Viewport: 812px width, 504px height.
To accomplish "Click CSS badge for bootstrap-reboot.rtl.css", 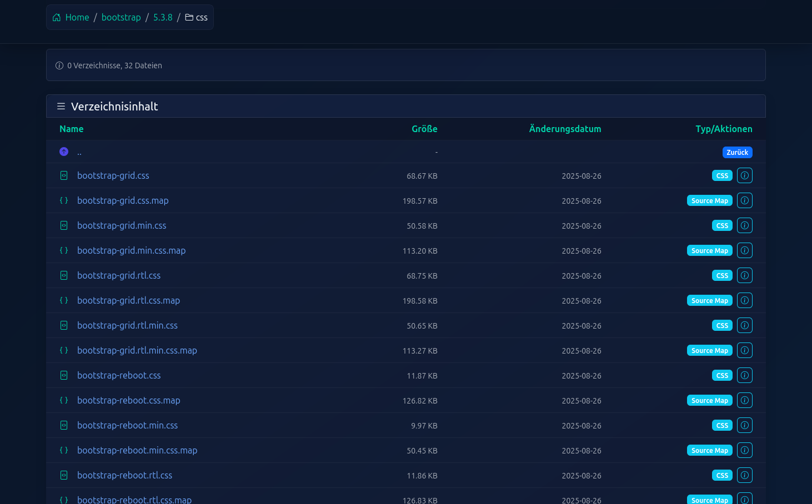I will click(721, 475).
